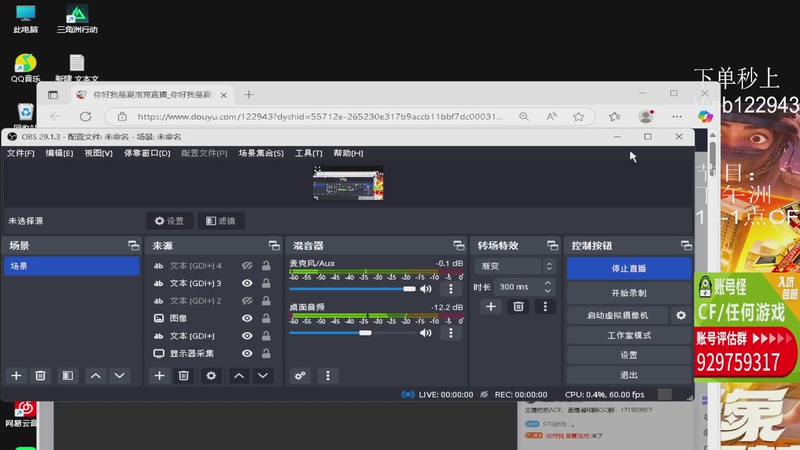This screenshot has width=800, height=450.
Task: Open the 场景集合(S) menu
Action: click(x=261, y=153)
